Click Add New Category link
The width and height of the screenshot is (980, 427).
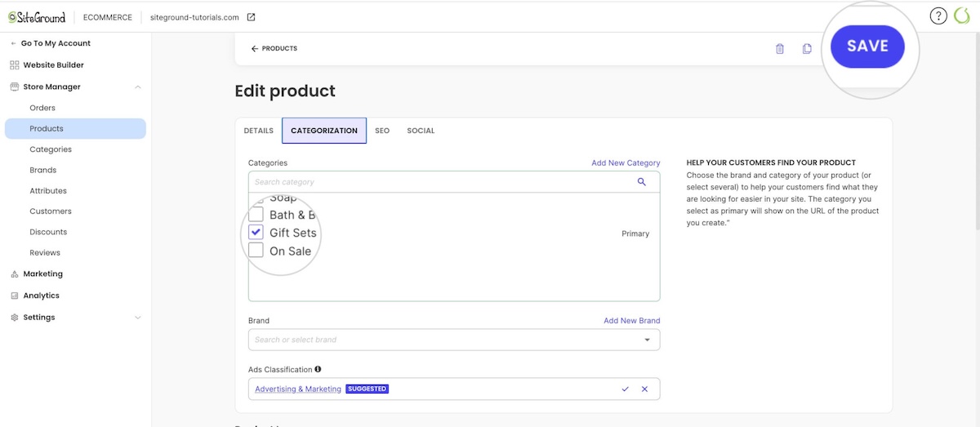(626, 163)
